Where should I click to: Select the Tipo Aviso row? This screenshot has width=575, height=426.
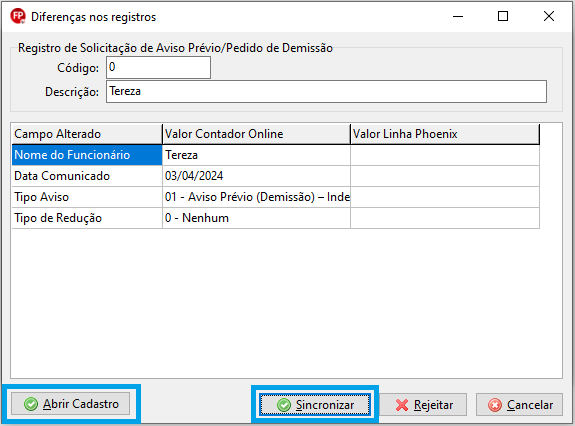click(x=276, y=197)
